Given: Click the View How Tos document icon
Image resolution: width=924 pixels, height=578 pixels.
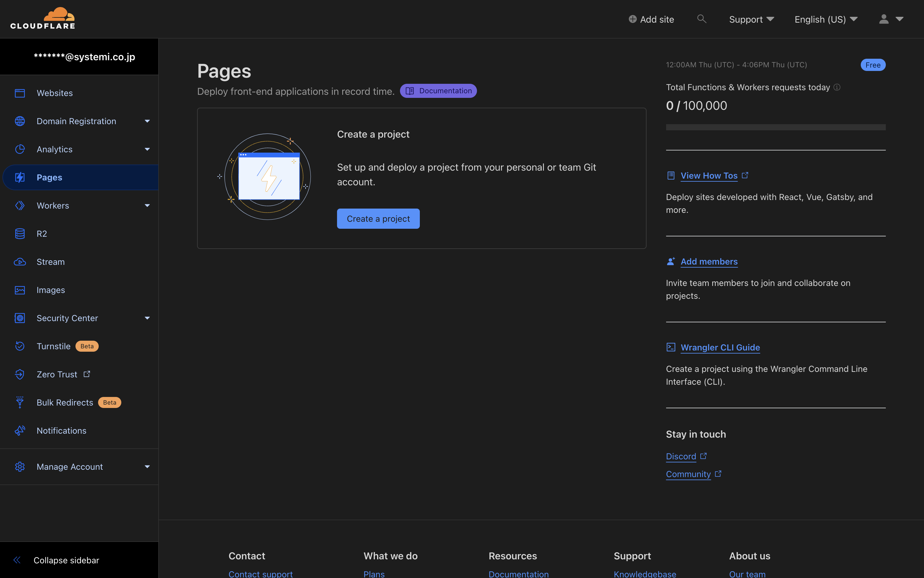Looking at the screenshot, I should click(x=671, y=176).
